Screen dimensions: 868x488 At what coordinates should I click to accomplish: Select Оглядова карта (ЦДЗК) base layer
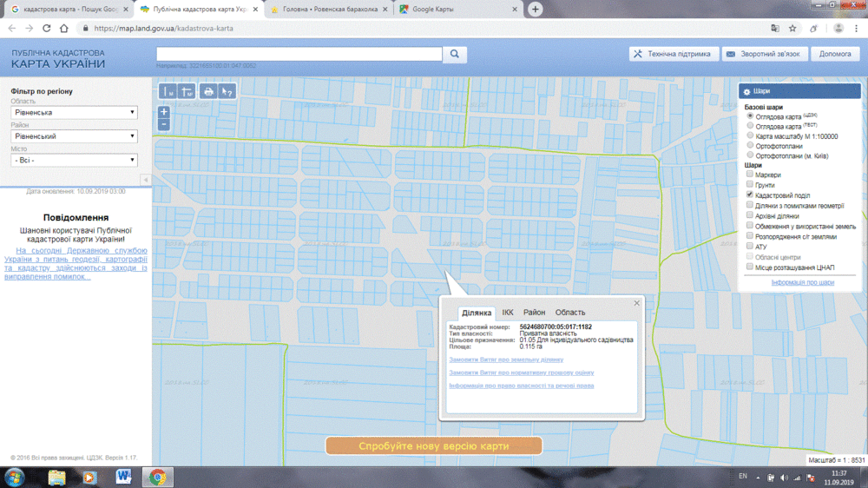click(750, 116)
